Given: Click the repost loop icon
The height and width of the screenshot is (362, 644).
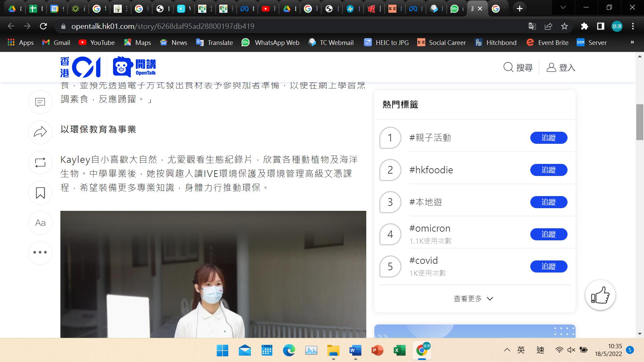Looking at the screenshot, I should click(40, 163).
